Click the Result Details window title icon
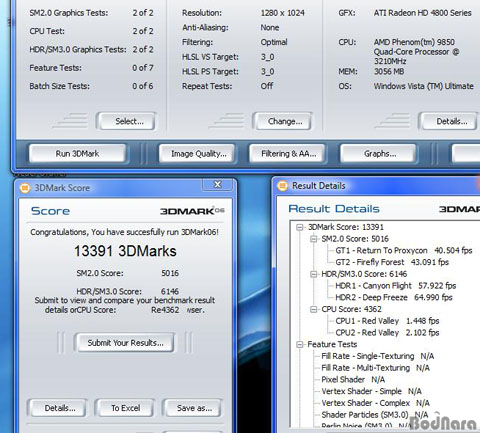The image size is (480, 433). click(x=282, y=186)
